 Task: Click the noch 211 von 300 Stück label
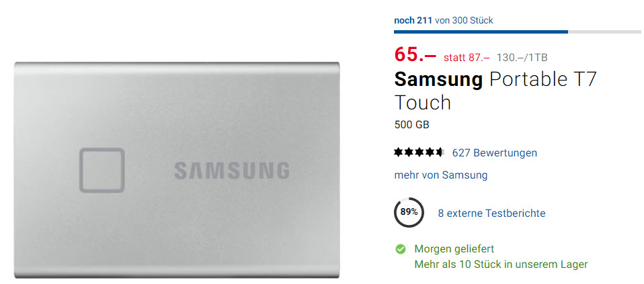(x=444, y=20)
